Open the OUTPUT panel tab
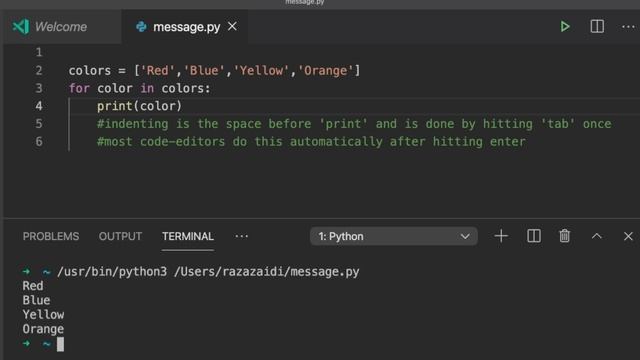Image resolution: width=640 pixels, height=360 pixels. coord(120,236)
